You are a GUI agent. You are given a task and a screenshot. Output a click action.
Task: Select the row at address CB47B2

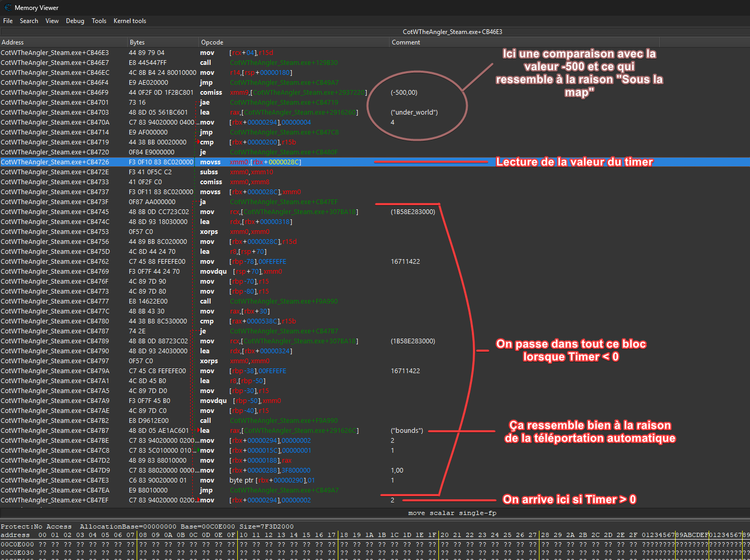coord(375,421)
